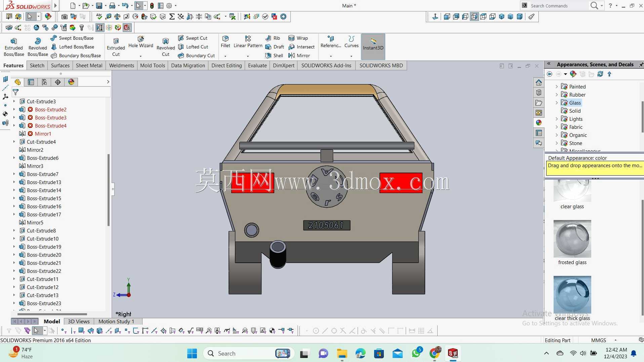The width and height of the screenshot is (644, 362).
Task: Select the Revolved Boss/Base tool
Action: coord(38,47)
